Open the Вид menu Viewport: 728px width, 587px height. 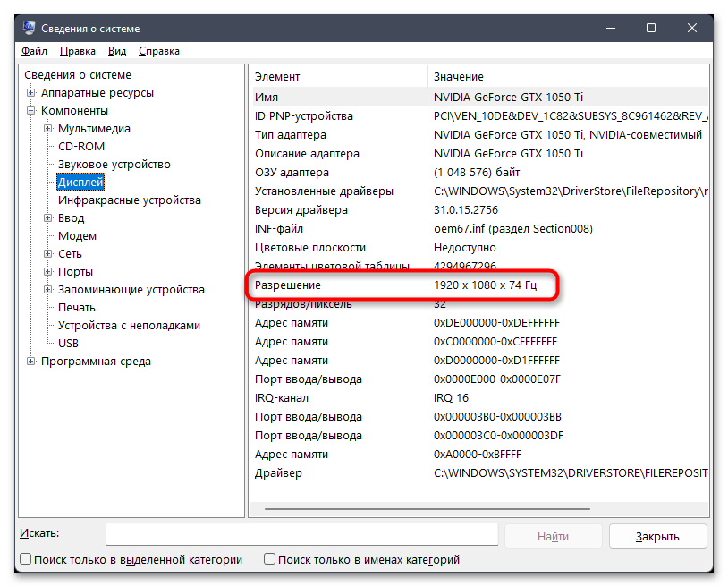[x=117, y=51]
